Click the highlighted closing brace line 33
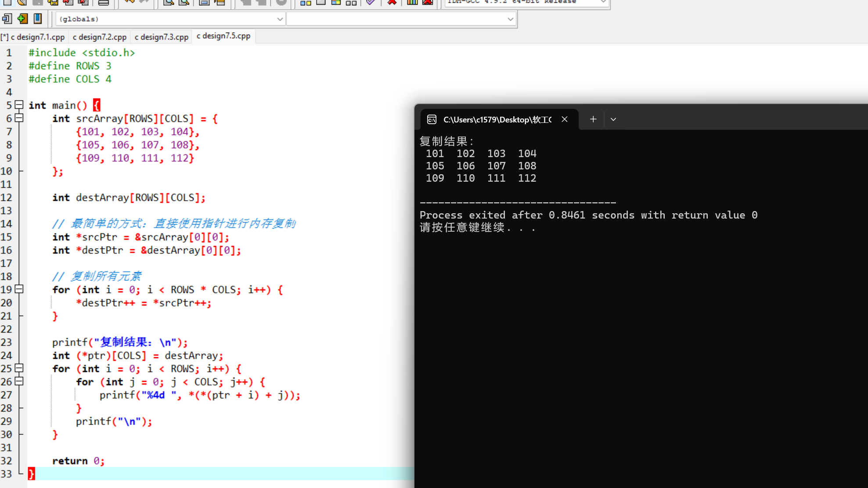The image size is (868, 488). point(31,474)
